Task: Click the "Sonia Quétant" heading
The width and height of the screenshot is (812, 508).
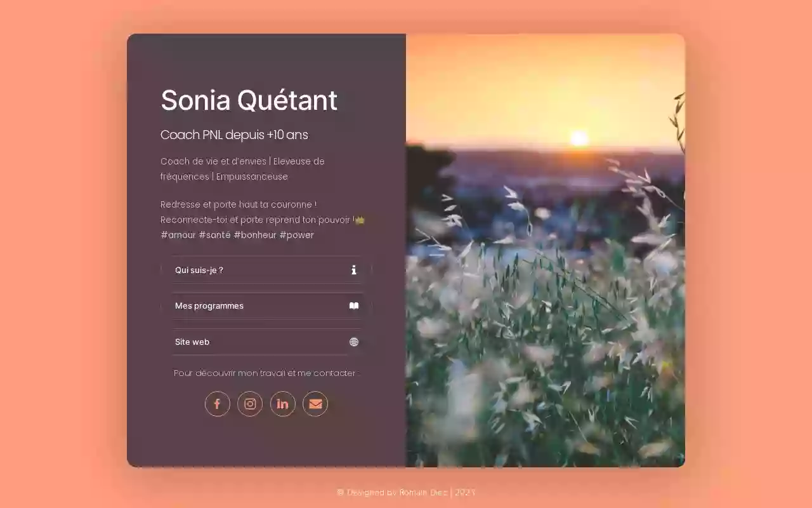Action: point(249,100)
